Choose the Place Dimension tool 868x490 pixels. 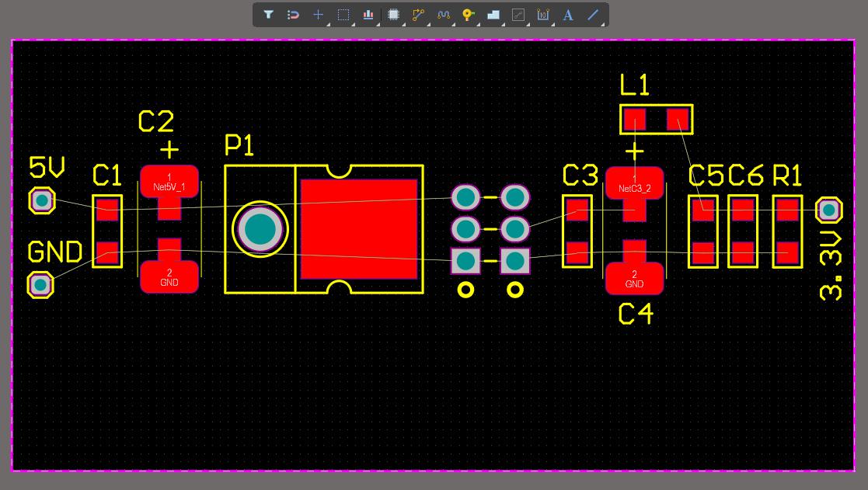click(543, 15)
